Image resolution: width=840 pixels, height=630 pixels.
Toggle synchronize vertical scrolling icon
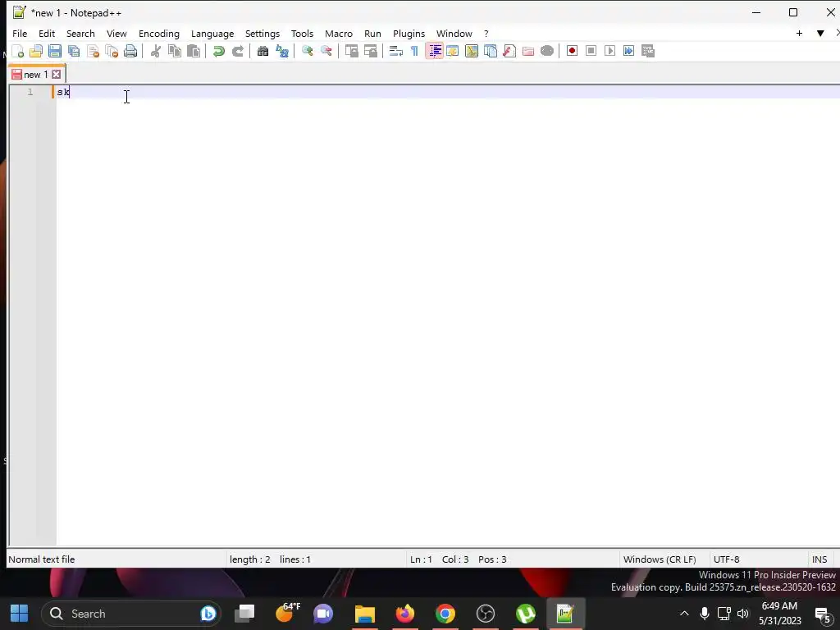(x=351, y=51)
